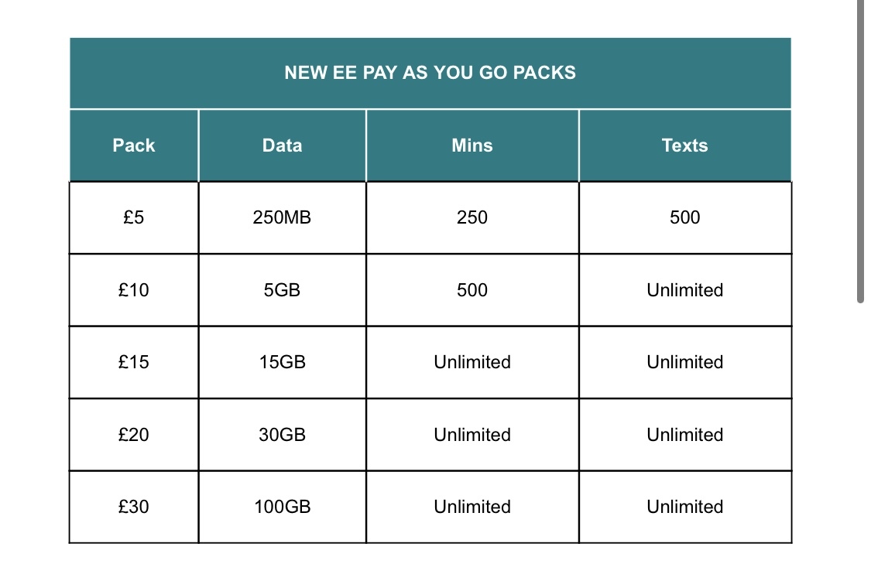Select the Data column header
The width and height of the screenshot is (871, 588).
[x=282, y=145]
